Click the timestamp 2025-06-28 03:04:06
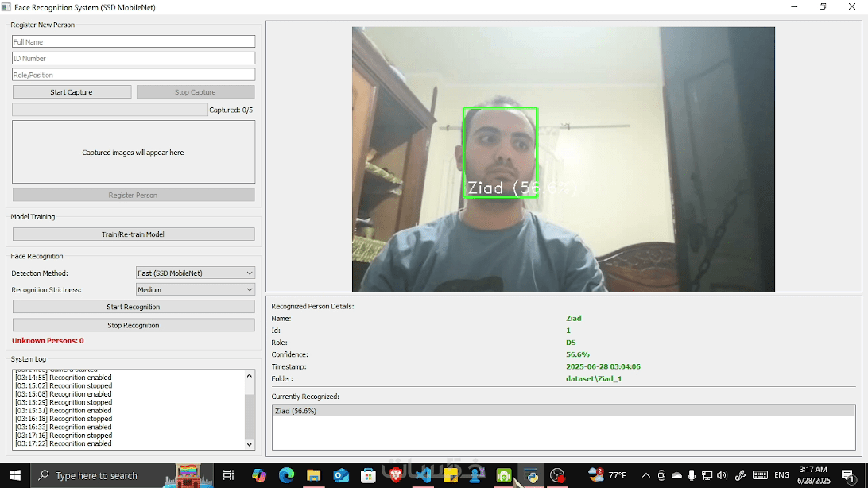This screenshot has width=868, height=488. coord(603,367)
